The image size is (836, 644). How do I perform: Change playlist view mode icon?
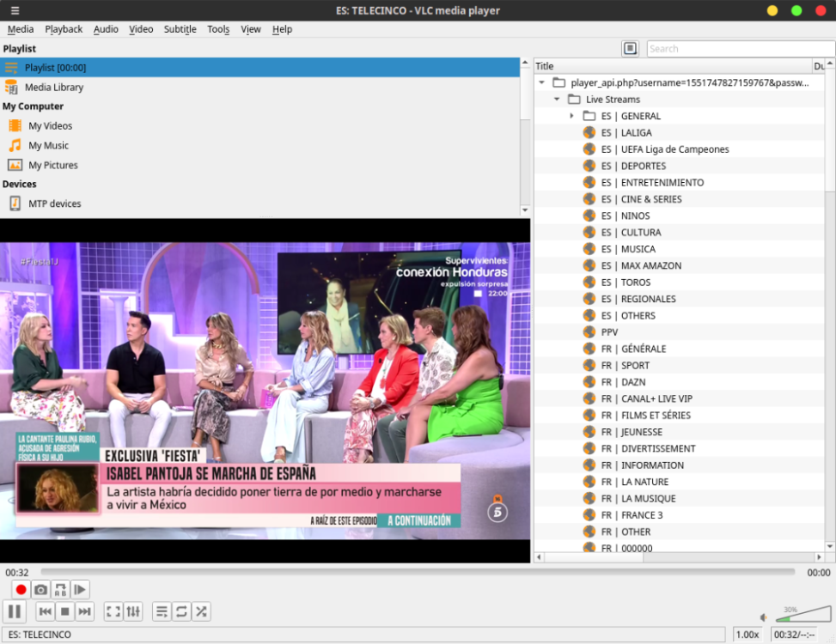point(630,48)
